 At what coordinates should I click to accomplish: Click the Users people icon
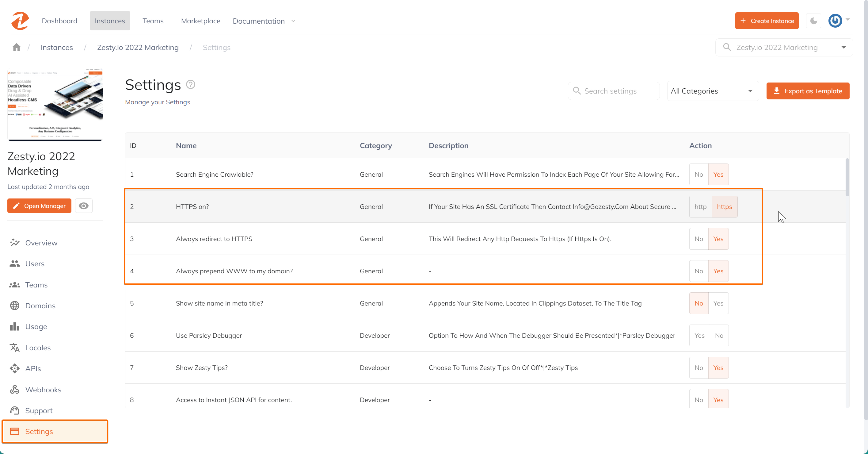click(x=14, y=264)
